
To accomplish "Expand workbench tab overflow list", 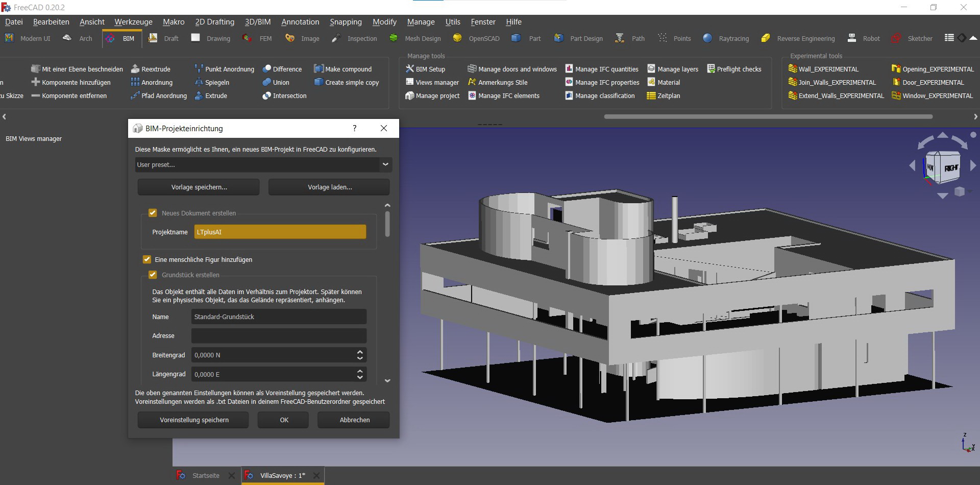I will point(949,38).
